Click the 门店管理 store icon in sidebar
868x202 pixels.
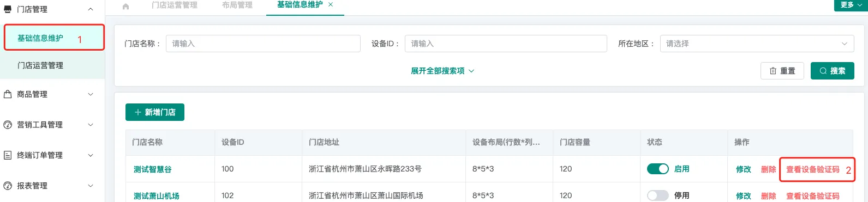coord(8,9)
